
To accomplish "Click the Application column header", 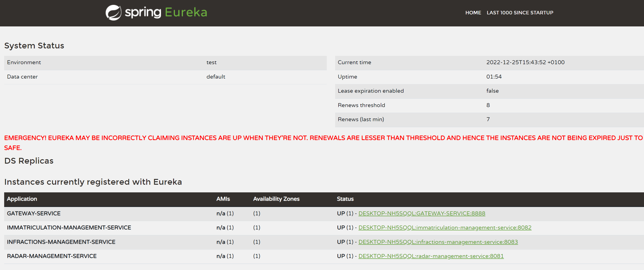I will [22, 199].
